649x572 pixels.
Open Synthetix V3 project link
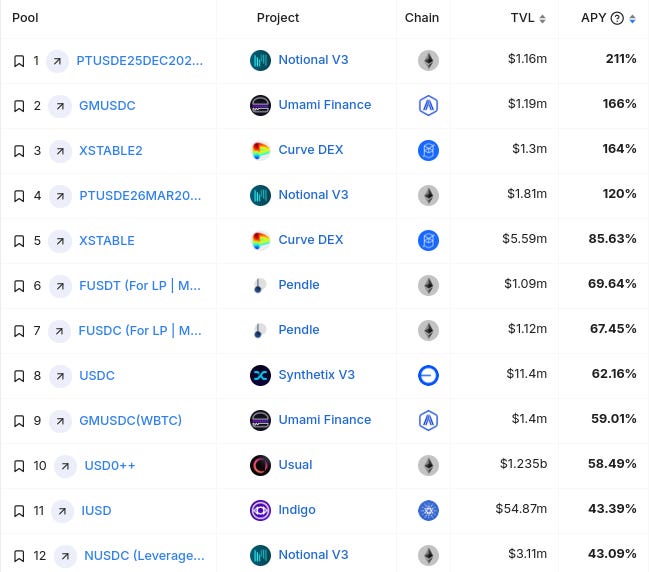[x=317, y=375]
